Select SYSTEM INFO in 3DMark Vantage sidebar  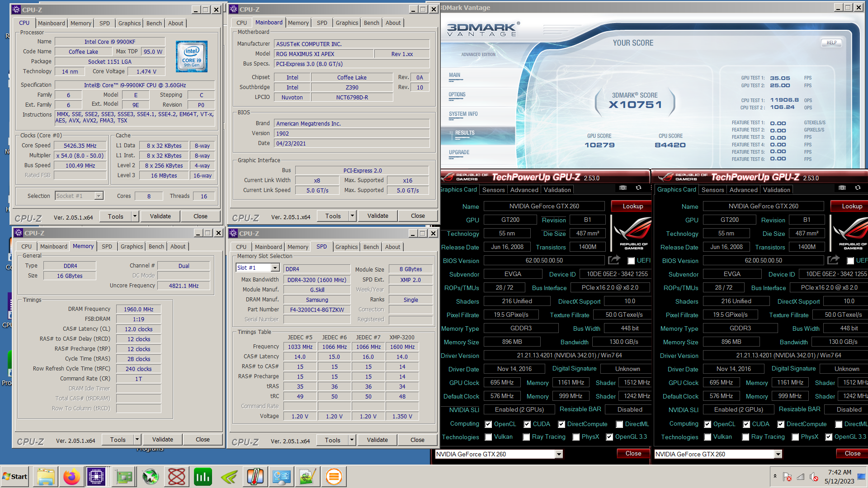463,114
